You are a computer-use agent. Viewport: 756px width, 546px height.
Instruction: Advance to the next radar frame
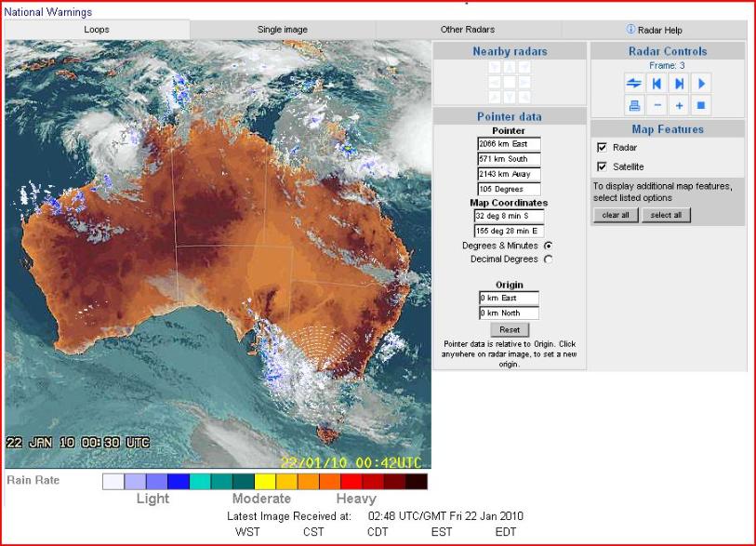[x=680, y=84]
